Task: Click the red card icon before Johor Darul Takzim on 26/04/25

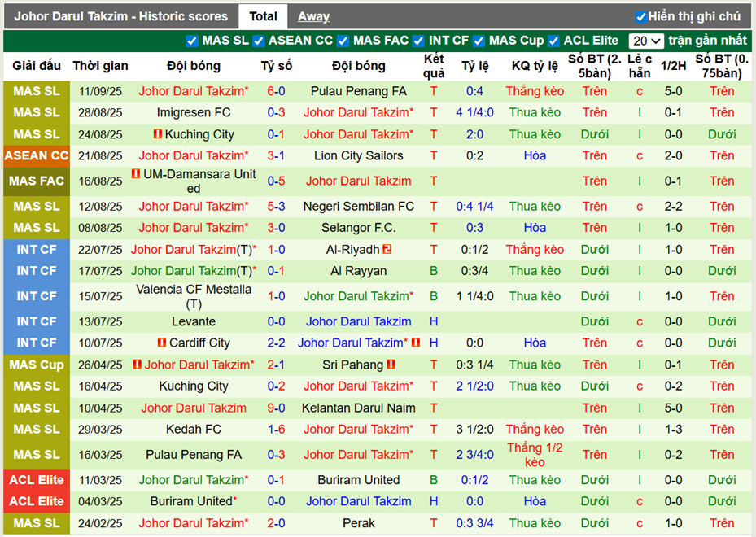Action: pos(137,365)
